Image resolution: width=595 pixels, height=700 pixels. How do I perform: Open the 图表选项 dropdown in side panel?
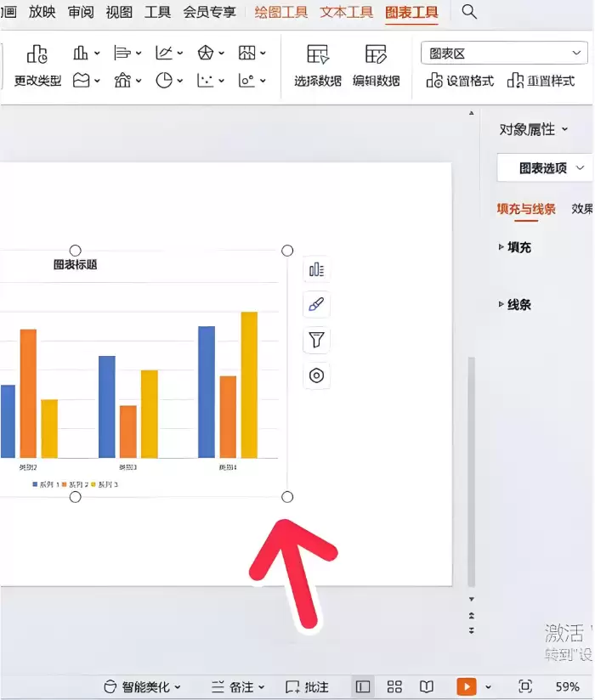coord(546,168)
